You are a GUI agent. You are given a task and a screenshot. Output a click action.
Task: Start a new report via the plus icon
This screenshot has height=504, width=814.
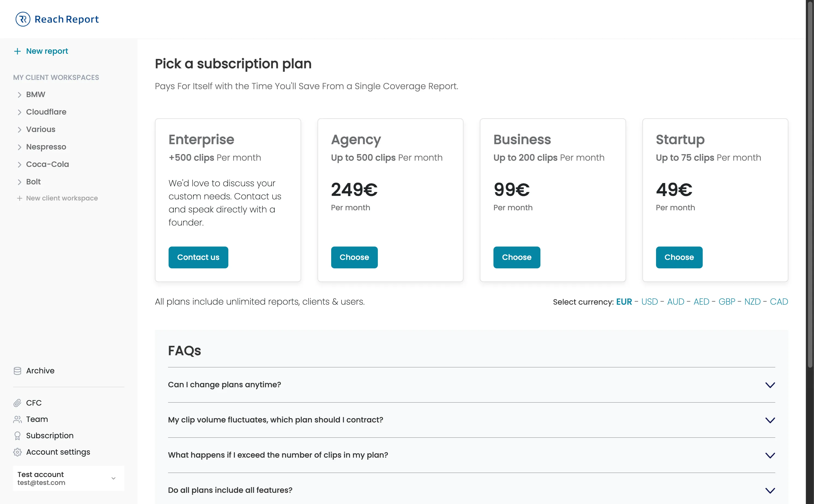(x=18, y=51)
